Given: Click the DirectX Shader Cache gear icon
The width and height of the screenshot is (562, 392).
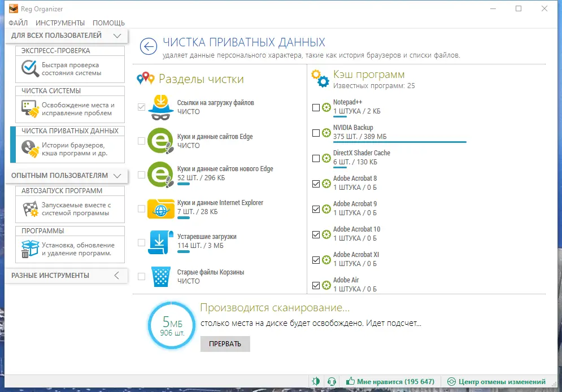Looking at the screenshot, I should [x=326, y=158].
